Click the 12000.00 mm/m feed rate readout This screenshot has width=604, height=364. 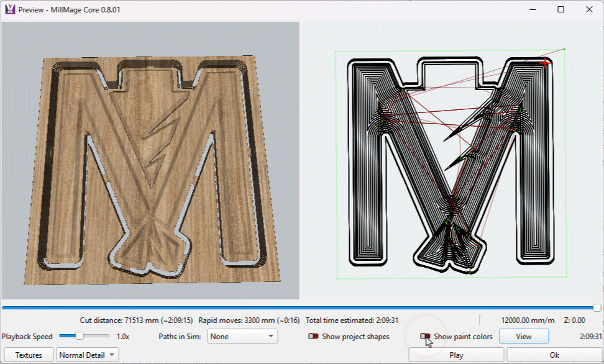click(528, 321)
